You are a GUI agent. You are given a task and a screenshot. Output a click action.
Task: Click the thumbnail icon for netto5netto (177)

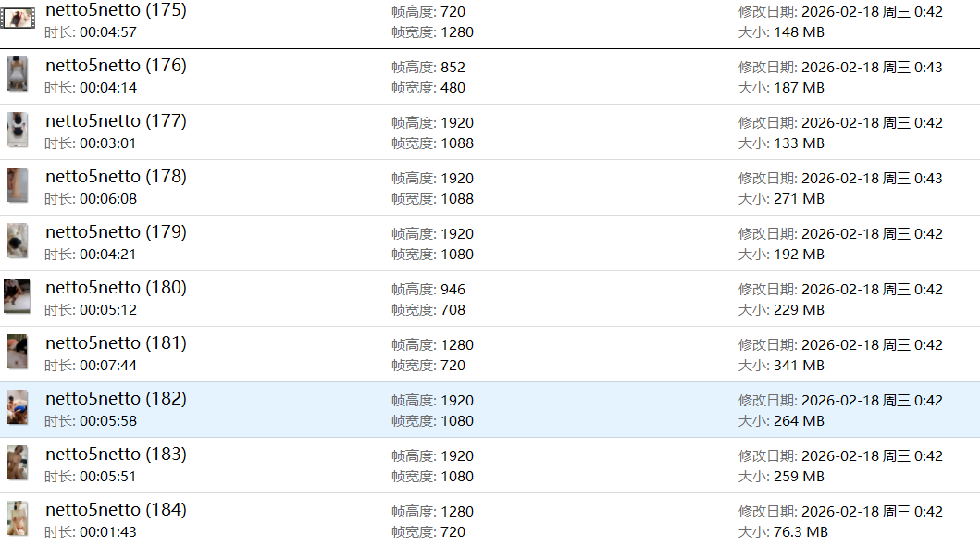click(18, 130)
